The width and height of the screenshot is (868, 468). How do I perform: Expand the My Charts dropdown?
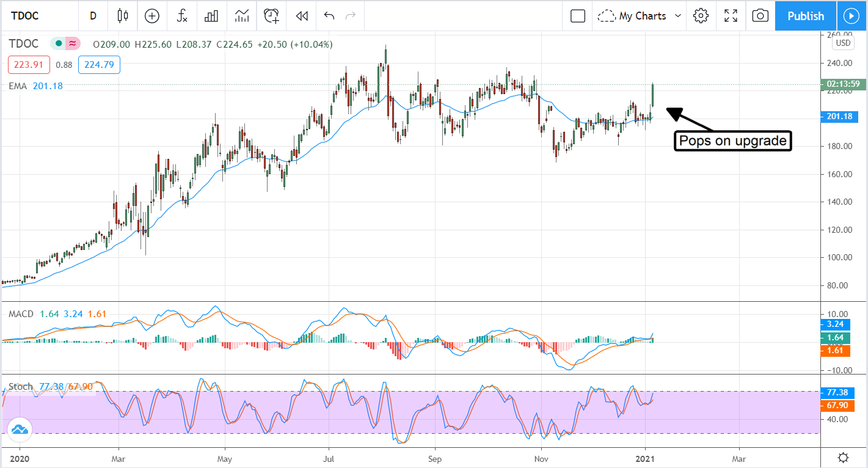pos(640,16)
